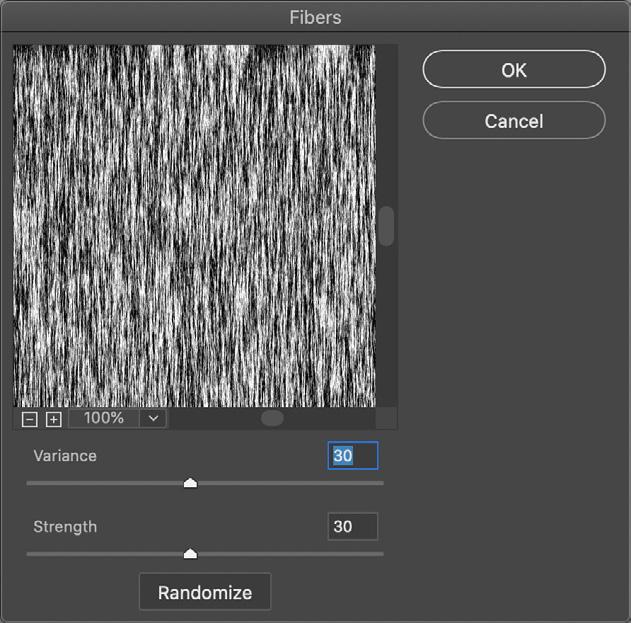631x623 pixels.
Task: Click inside the fibers preview image
Action: pyautogui.click(x=194, y=226)
